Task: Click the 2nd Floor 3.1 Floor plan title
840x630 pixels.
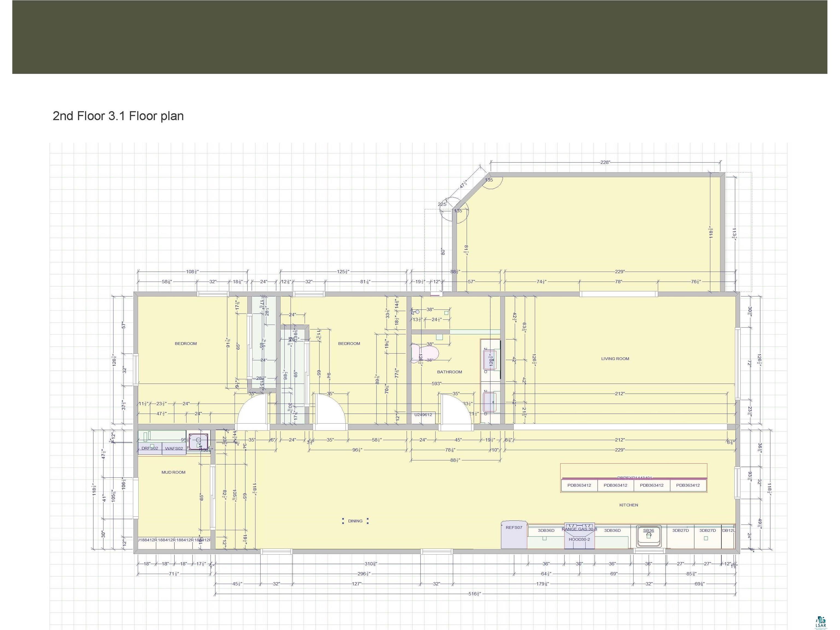Action: pyautogui.click(x=118, y=116)
